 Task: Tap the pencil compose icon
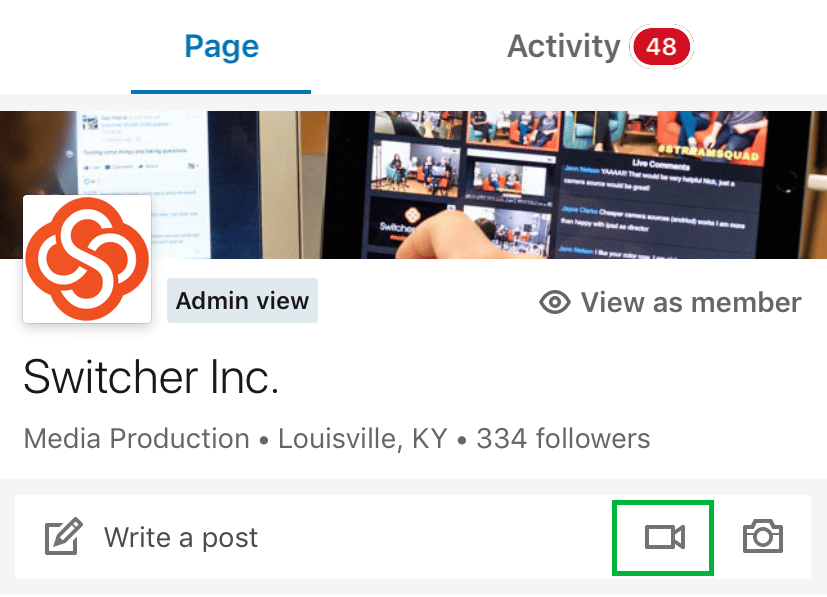(64, 536)
